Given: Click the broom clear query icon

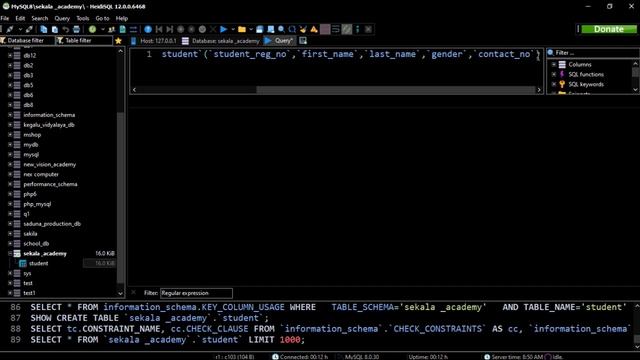Looking at the screenshot, I should tap(303, 29).
